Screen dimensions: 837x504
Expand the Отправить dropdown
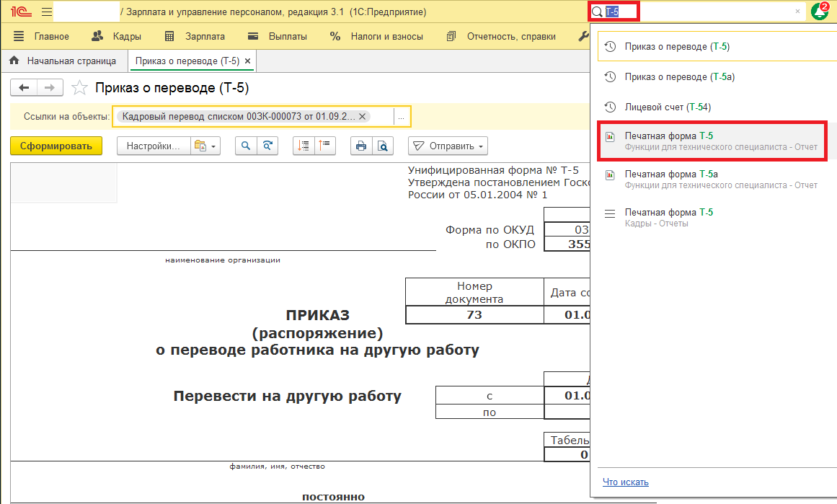[448, 146]
